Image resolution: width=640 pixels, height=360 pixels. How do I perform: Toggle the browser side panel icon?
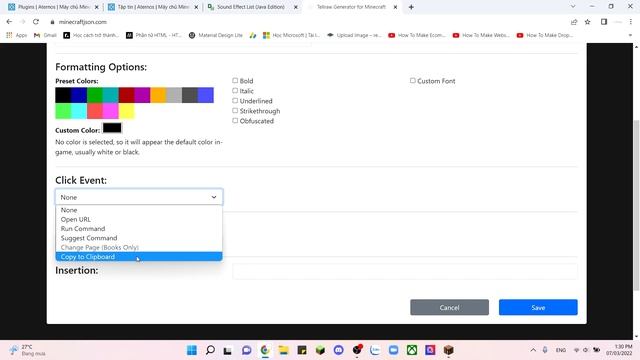pyautogui.click(x=604, y=22)
